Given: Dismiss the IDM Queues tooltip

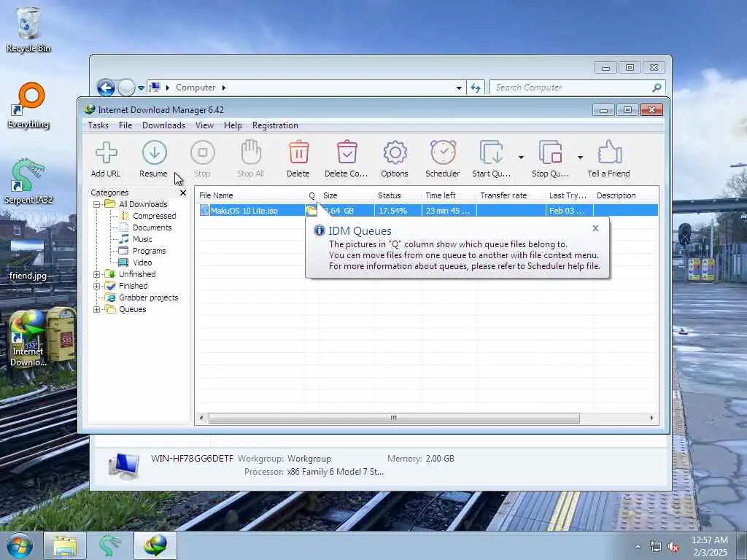Looking at the screenshot, I should (595, 228).
